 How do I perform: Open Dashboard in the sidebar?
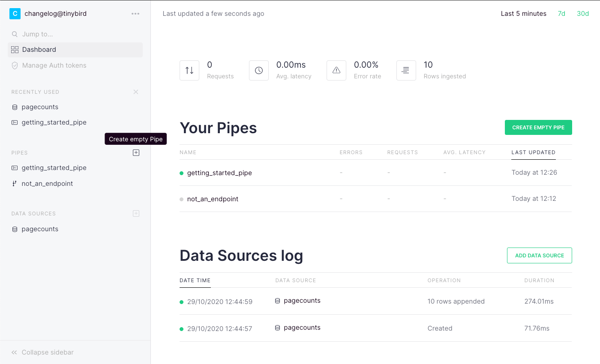click(39, 50)
